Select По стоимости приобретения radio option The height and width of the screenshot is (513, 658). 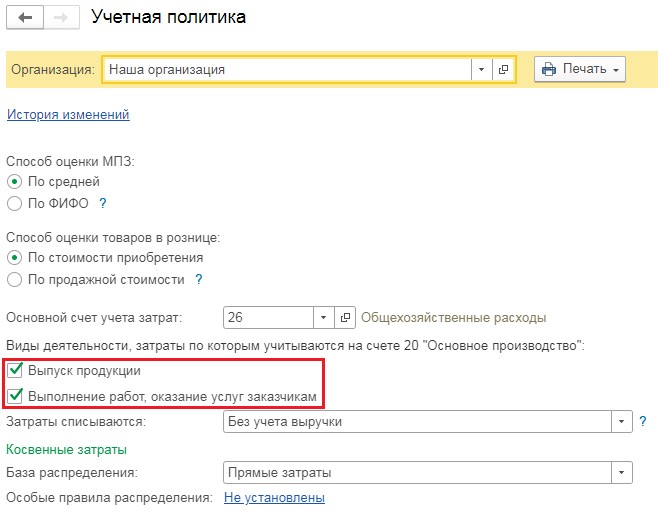(x=14, y=257)
